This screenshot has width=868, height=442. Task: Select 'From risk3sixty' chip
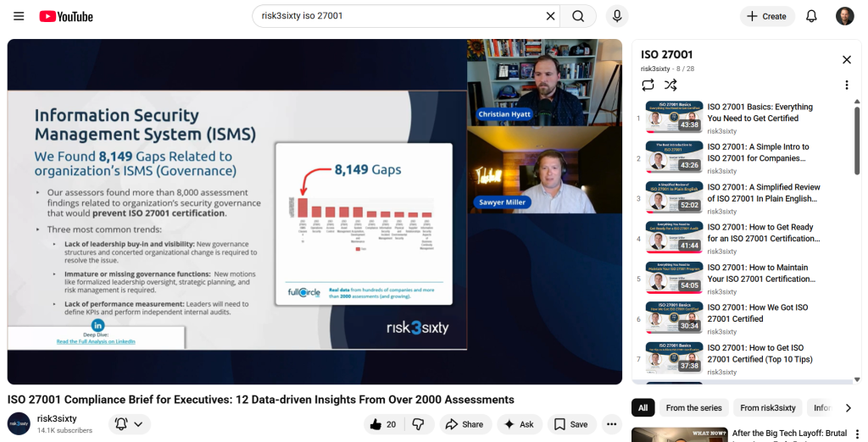[x=768, y=407]
